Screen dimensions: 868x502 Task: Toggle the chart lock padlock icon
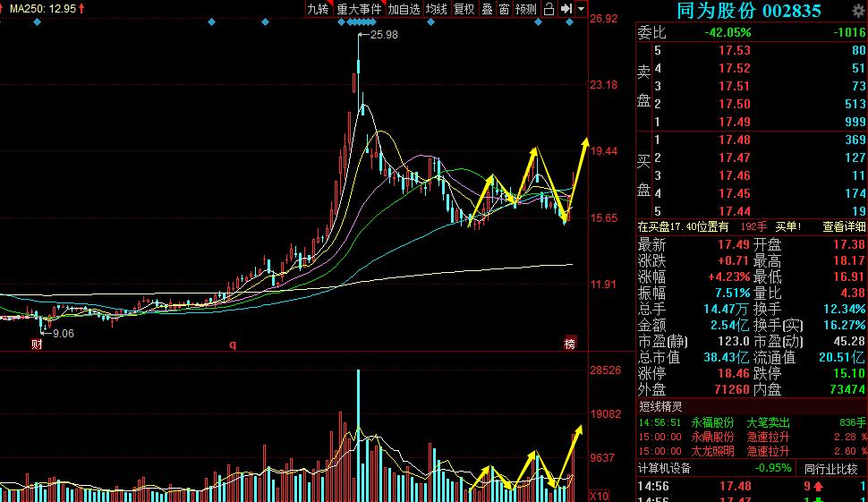[x=549, y=9]
